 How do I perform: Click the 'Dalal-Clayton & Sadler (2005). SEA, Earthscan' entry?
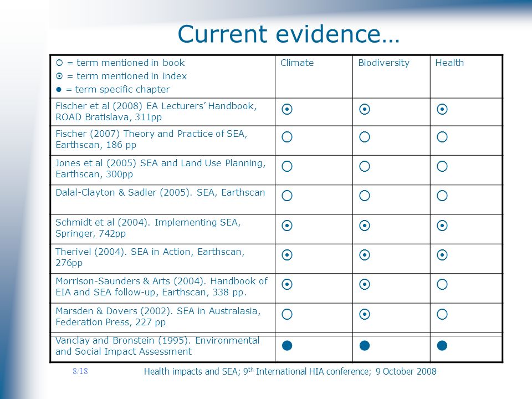tap(160, 192)
